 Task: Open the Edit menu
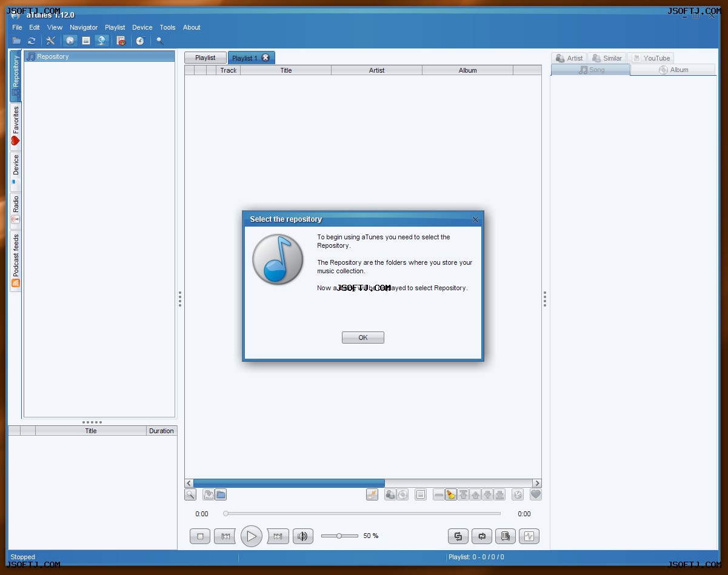[x=35, y=27]
